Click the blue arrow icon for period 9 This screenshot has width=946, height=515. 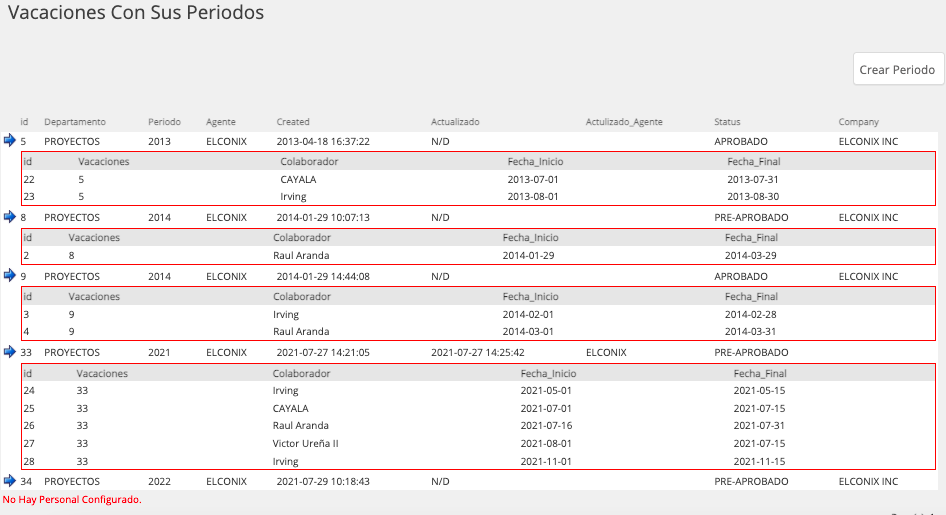pos(10,276)
